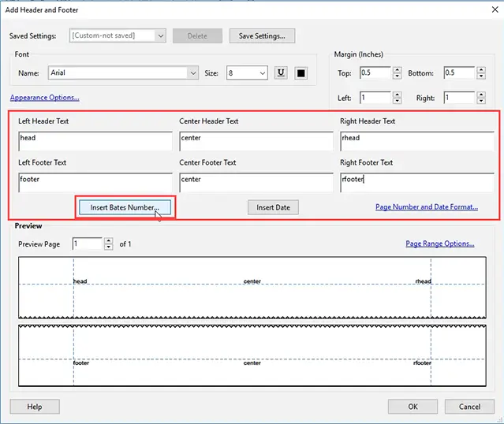The height and width of the screenshot is (424, 504).
Task: Open the black font color swatch
Action: point(301,73)
